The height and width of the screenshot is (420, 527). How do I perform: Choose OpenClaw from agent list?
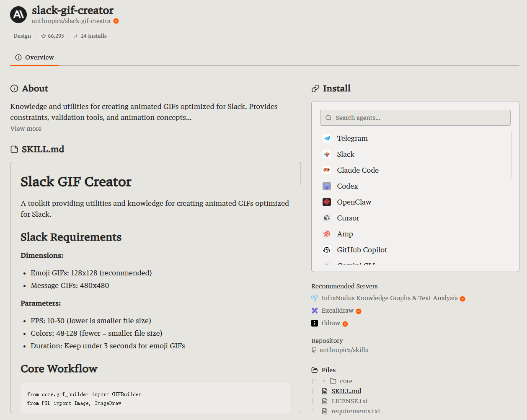tap(415, 202)
